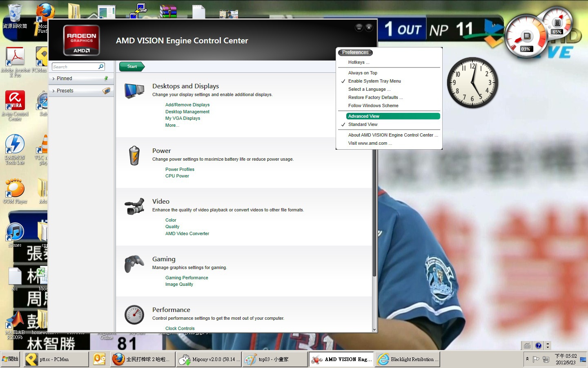This screenshot has width=588, height=368.
Task: Click the language bar keyboard icon
Action: coord(527,346)
